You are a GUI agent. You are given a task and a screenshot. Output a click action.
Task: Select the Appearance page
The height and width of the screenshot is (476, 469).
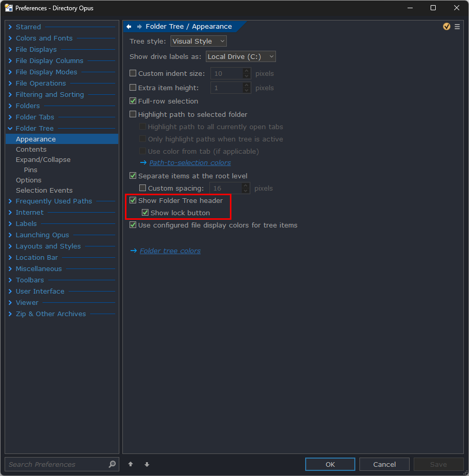[x=62, y=139]
